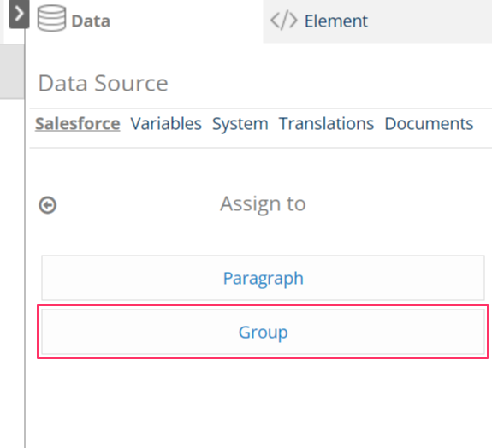Viewport: 492px width, 448px height.
Task: Assign to Group
Action: 263,332
